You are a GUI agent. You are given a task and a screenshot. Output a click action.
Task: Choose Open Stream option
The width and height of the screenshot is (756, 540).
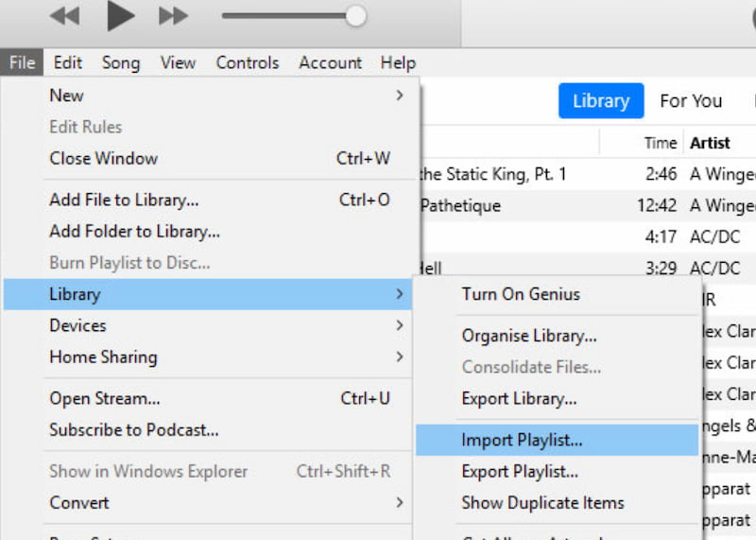[208, 398]
